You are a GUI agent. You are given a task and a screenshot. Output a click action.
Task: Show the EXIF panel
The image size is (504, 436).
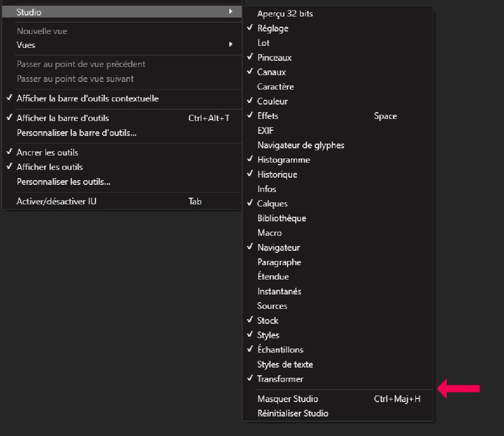[x=338, y=131]
